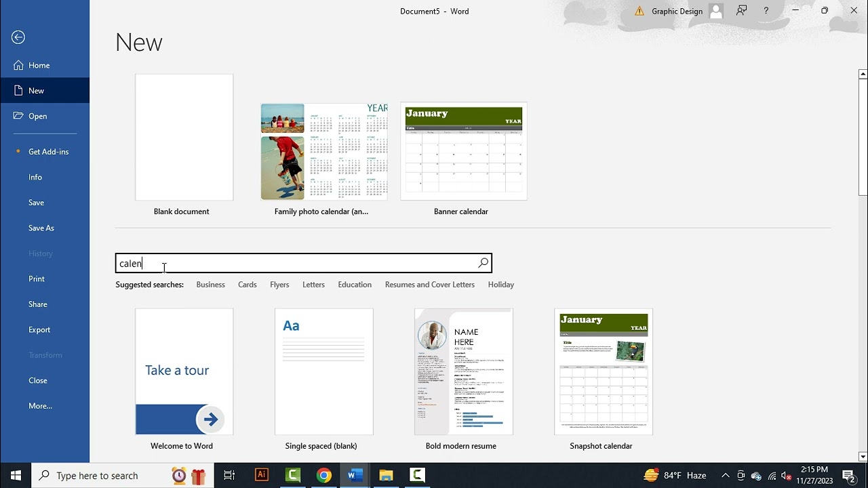Expand the More... menu item
This screenshot has height=488, width=868.
(45, 406)
